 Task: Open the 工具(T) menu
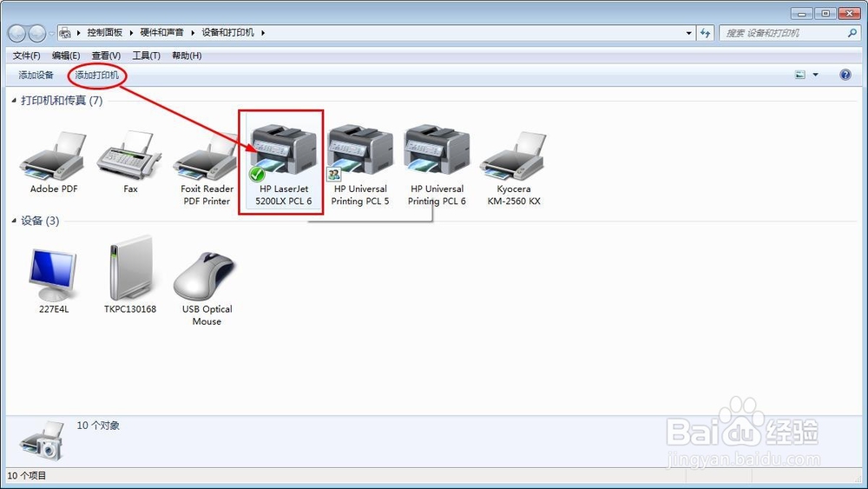146,56
